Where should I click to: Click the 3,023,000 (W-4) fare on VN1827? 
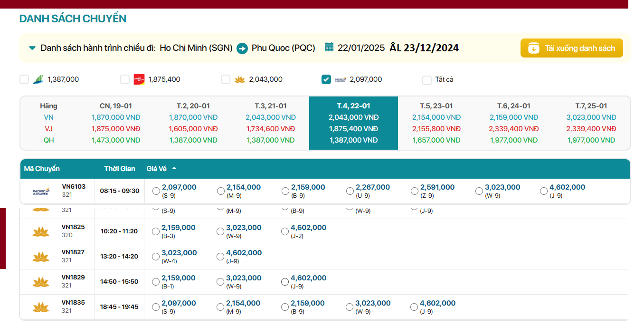coord(156,257)
